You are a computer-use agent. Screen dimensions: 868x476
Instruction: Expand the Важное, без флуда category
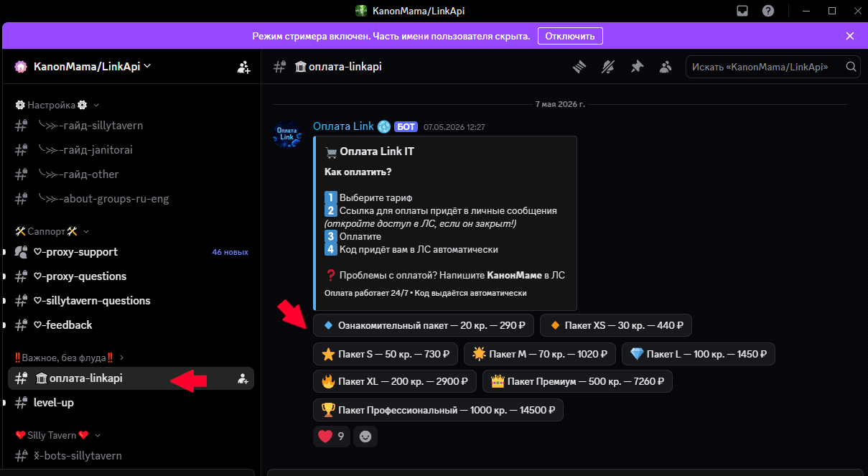coord(70,357)
